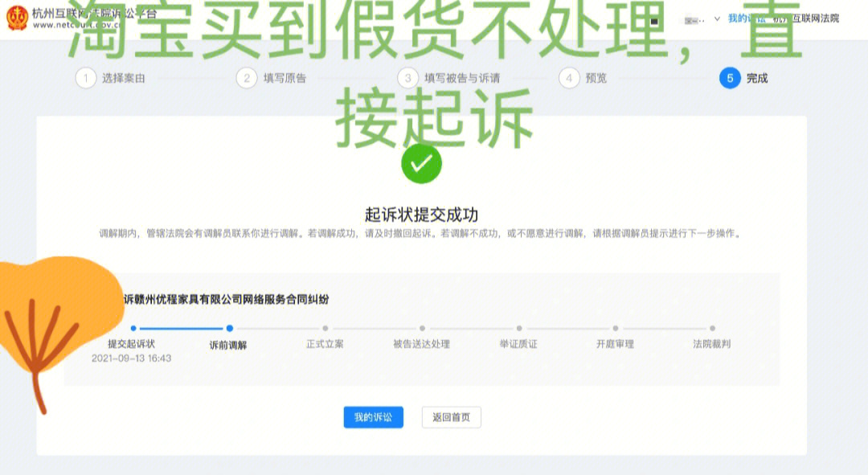The height and width of the screenshot is (475, 868).
Task: Click 被告送达处理 progress marker dot
Action: coord(423,328)
